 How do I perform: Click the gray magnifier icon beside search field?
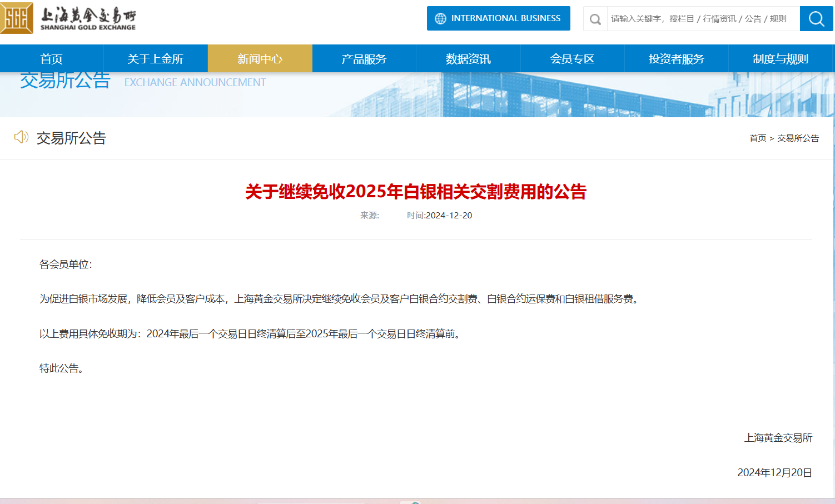[x=595, y=19]
